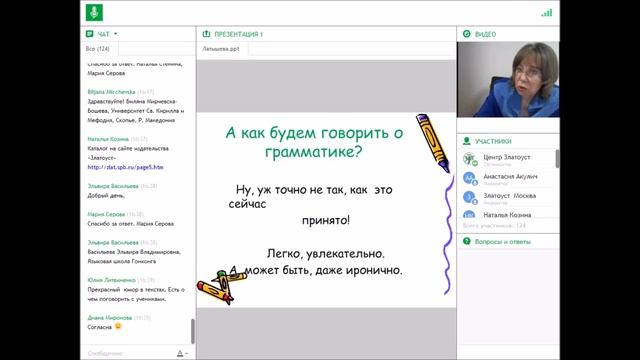
Task: Click the УЧАСТНИКИ person icon
Action: coord(467,141)
